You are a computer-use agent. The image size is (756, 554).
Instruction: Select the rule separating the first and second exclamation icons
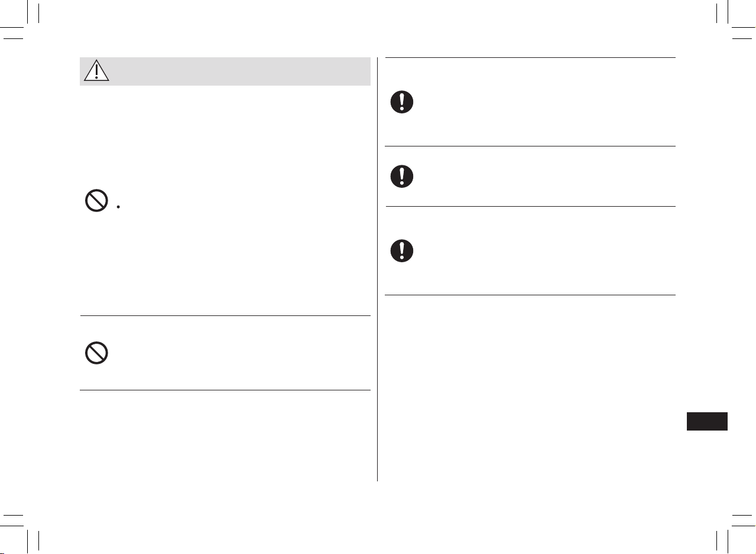point(530,146)
